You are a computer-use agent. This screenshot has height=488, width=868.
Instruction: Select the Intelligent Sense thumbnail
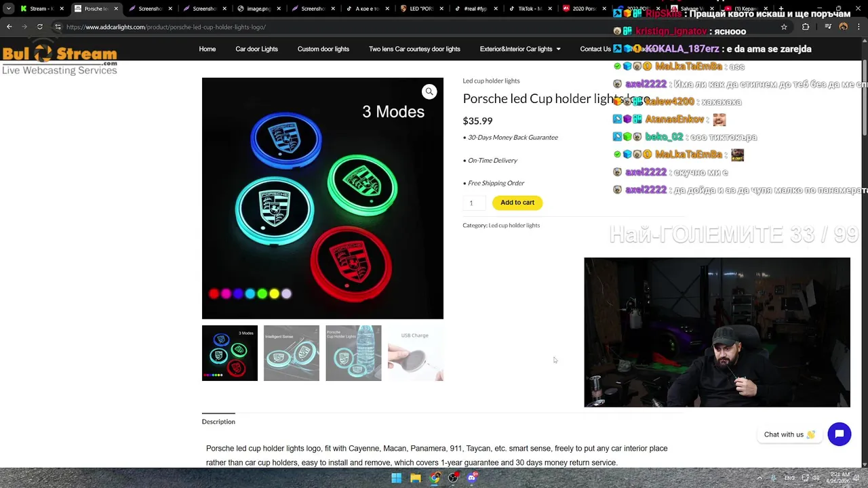click(x=292, y=353)
